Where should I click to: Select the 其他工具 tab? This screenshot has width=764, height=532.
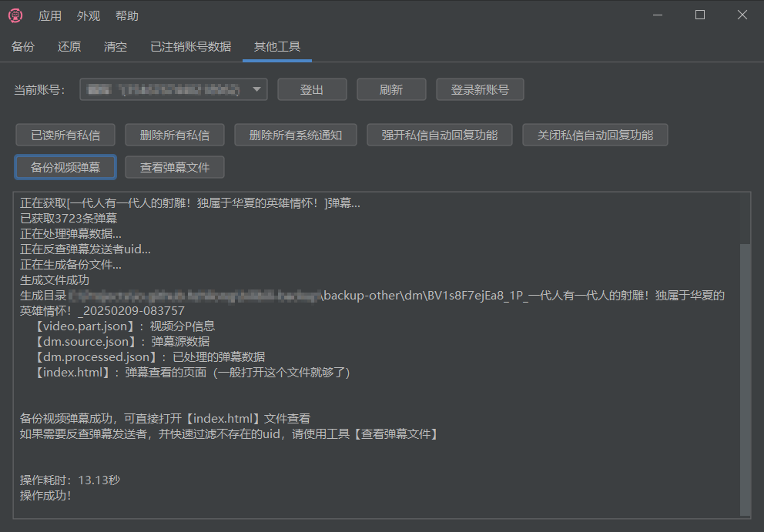pyautogui.click(x=276, y=46)
